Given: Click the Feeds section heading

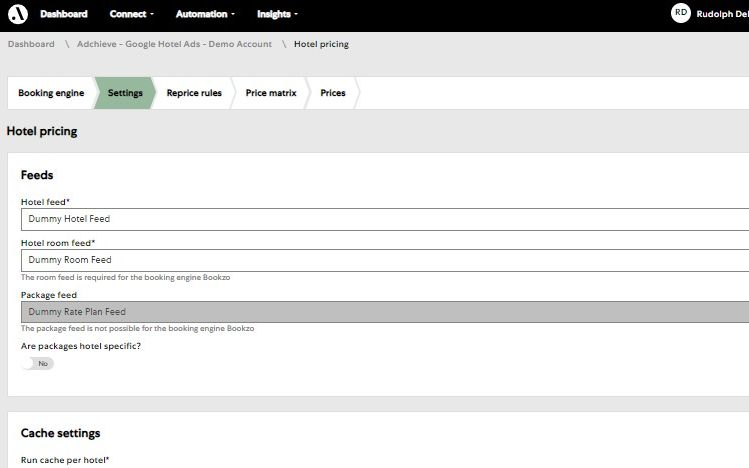Looking at the screenshot, I should (37, 175).
